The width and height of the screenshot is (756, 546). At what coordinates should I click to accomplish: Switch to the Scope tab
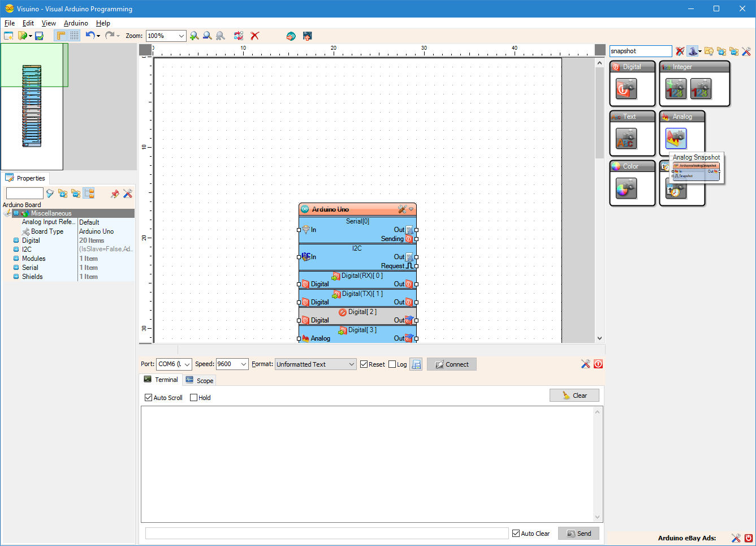(200, 380)
